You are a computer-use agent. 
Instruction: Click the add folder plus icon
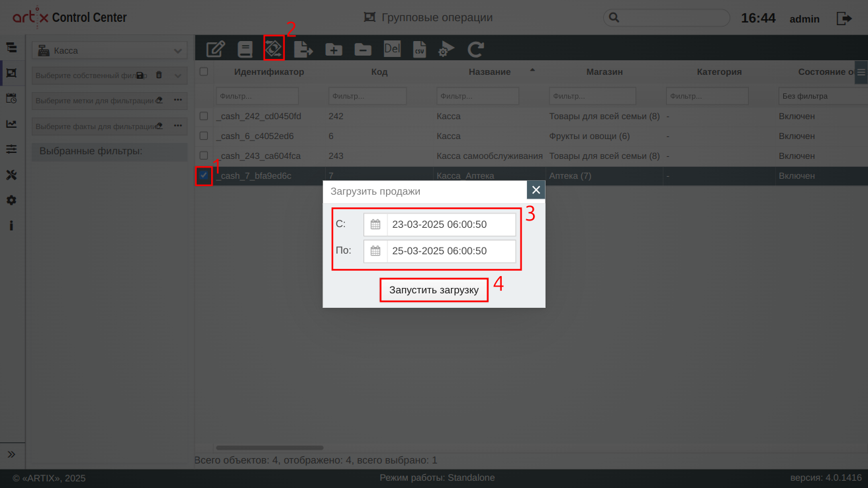[333, 49]
